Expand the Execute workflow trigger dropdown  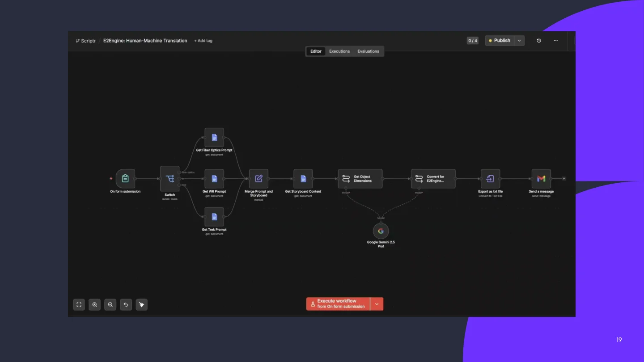[x=377, y=304]
